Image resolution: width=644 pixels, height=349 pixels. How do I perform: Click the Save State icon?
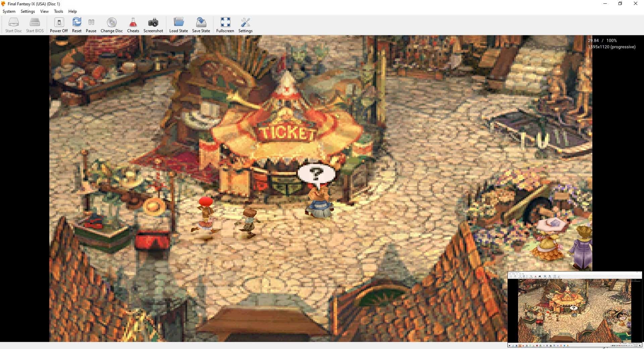(x=201, y=25)
